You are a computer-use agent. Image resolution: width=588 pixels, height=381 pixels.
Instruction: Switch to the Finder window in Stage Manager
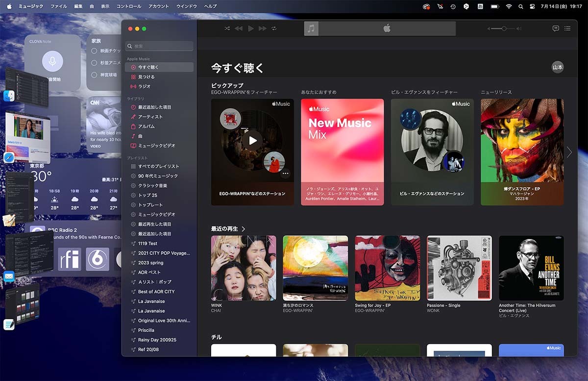(26, 86)
